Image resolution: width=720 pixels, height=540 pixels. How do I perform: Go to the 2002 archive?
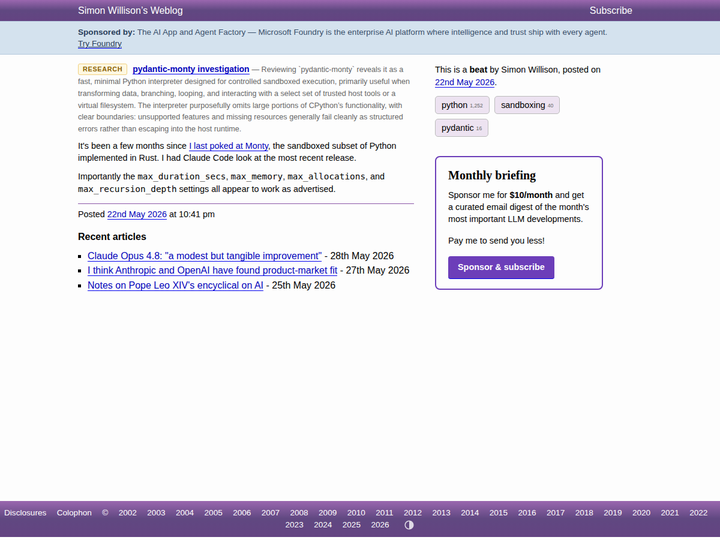click(127, 513)
